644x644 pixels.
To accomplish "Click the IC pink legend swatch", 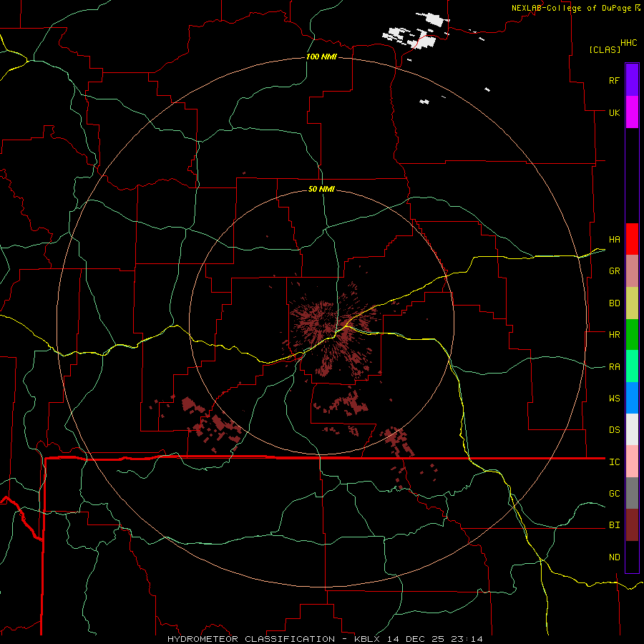I will pos(632,462).
